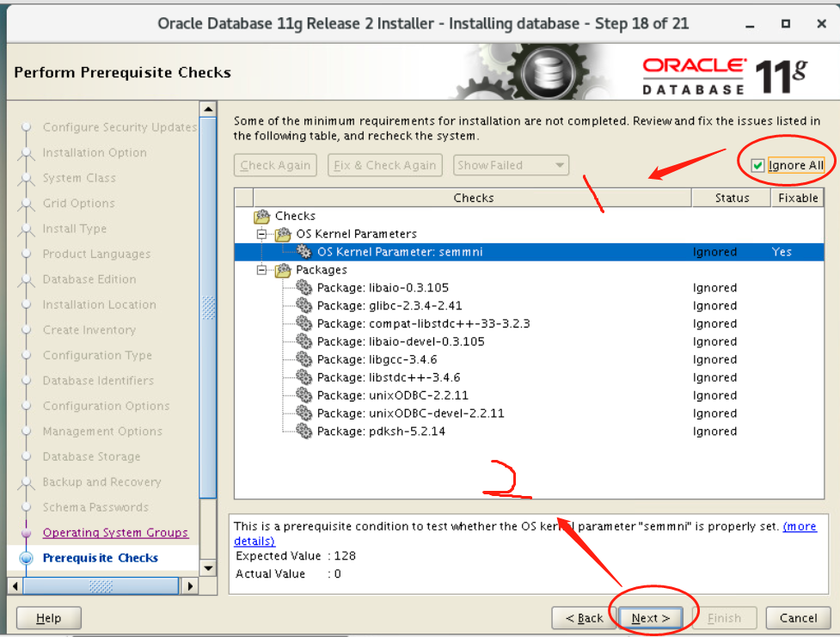
Task: Click gear icon for pdksh-5.2.14 package
Action: 304,432
